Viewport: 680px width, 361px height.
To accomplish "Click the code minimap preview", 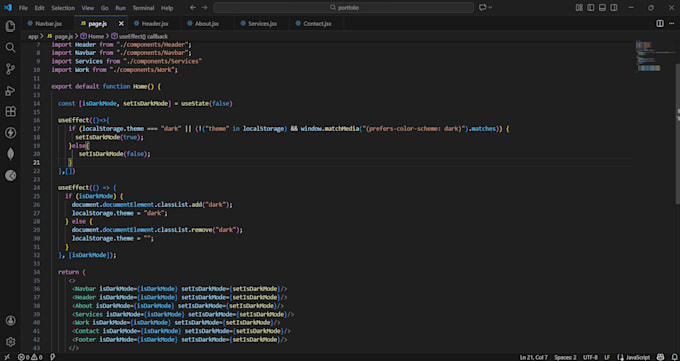I will [x=655, y=56].
